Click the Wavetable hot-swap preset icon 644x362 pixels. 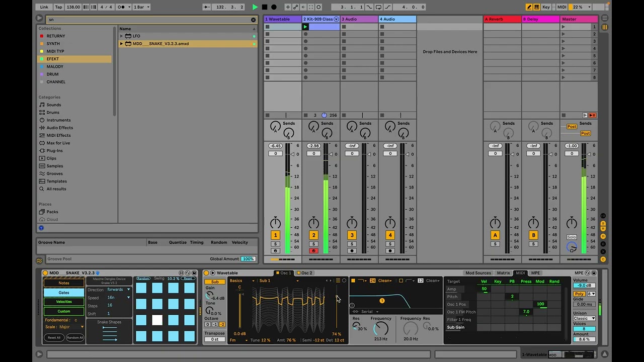[x=587, y=273]
